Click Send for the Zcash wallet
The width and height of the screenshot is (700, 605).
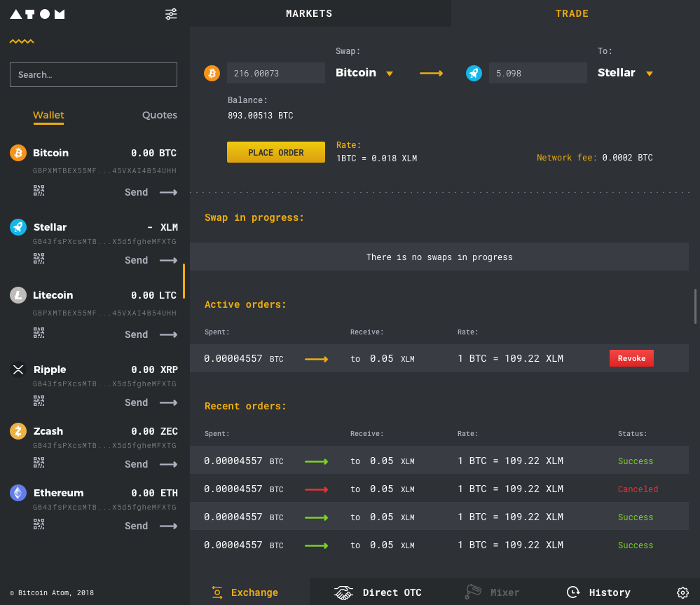(x=136, y=464)
